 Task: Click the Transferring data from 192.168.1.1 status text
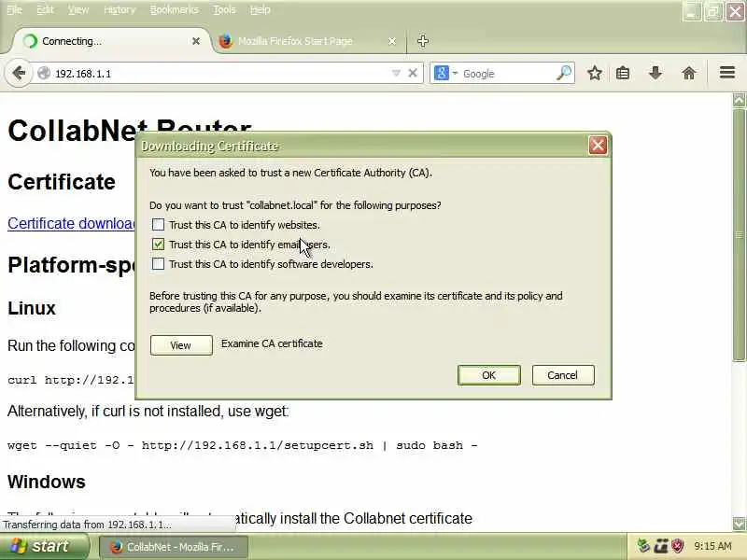(87, 525)
